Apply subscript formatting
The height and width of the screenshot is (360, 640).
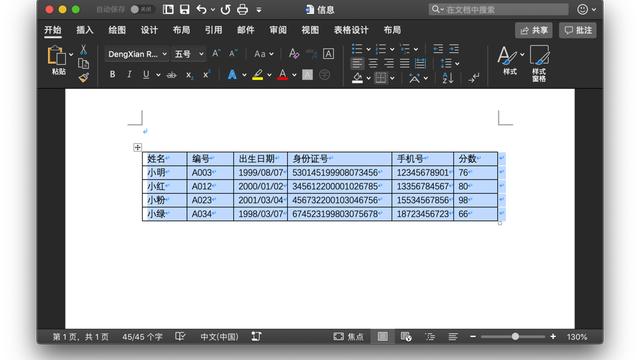coord(189,75)
